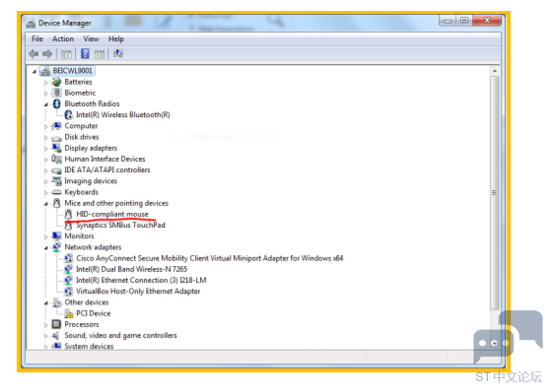Open the Action menu
This screenshot has width=551, height=392.
63,38
